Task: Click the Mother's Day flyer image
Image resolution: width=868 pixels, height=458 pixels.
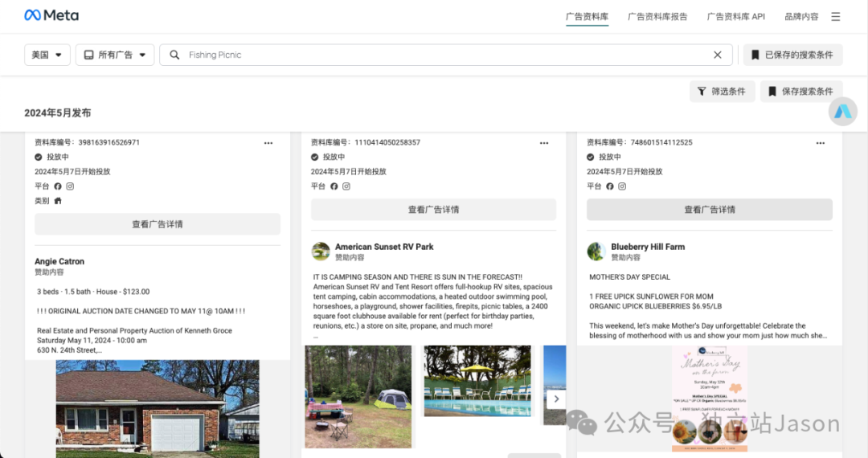Action: click(709, 399)
